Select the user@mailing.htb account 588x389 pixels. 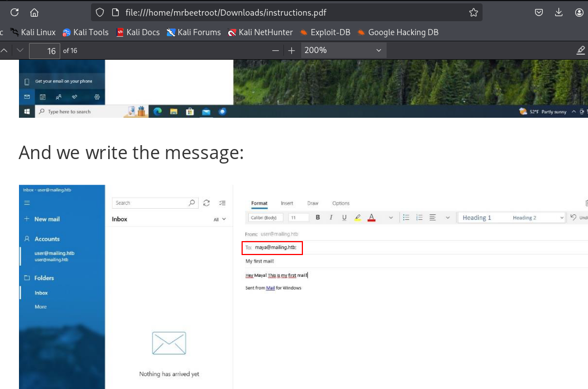pos(54,256)
